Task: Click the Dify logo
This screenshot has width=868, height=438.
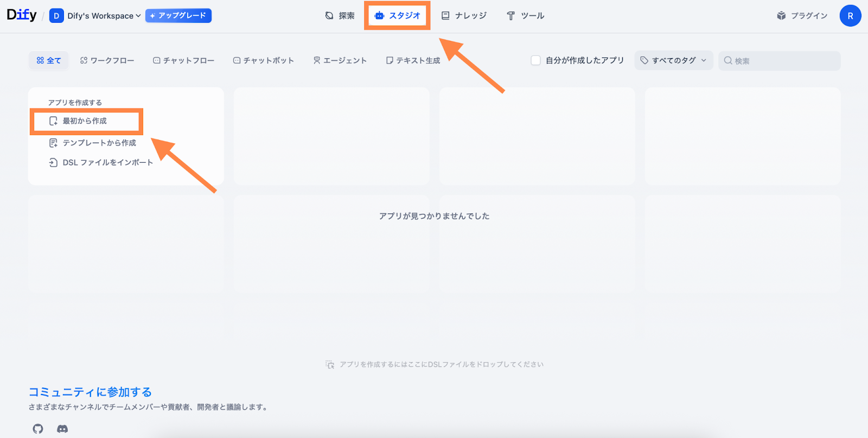Action: [x=22, y=15]
